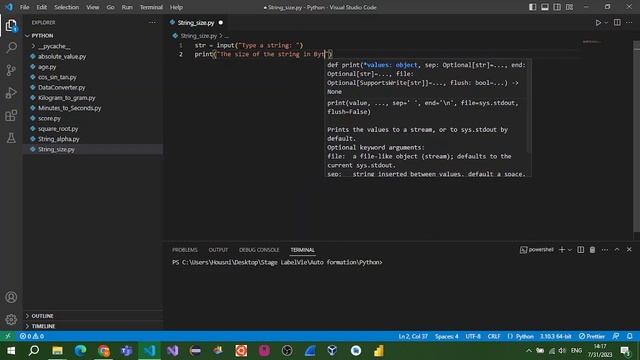Select the String_size.py editor tab
This screenshot has width=640, height=360.
pyautogui.click(x=196, y=23)
